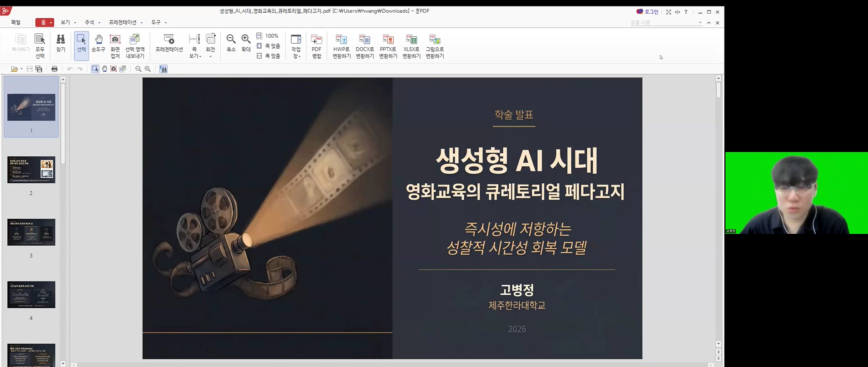This screenshot has height=367, width=868.
Task: Select page 1 thumbnail
Action: 31,107
